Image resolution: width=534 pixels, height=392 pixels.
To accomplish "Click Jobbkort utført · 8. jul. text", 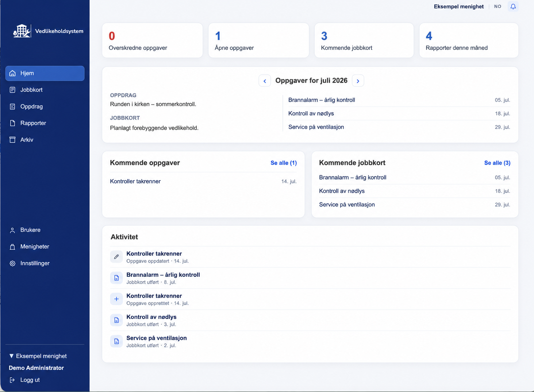I will pos(151,282).
